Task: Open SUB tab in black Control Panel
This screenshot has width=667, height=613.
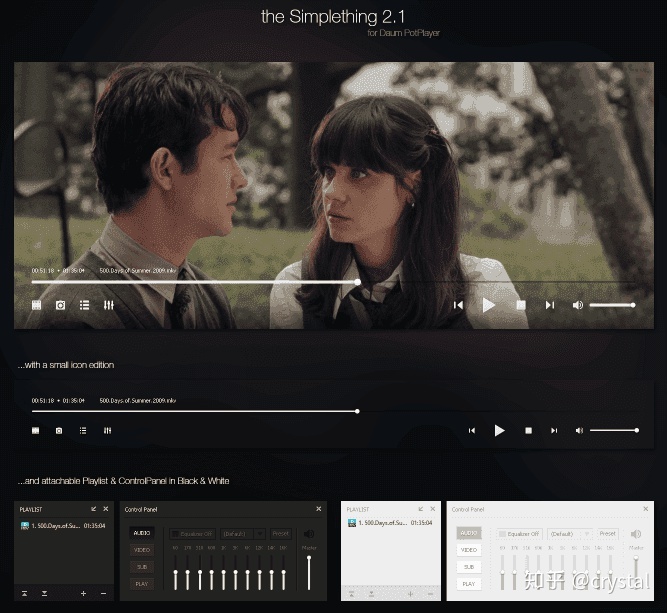Action: click(142, 567)
